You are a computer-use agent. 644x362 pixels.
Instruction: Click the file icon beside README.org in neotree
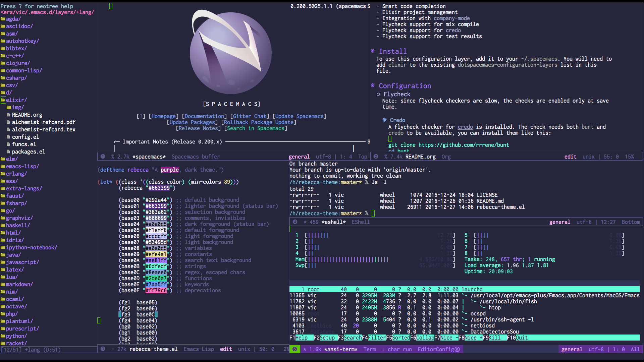(9, 115)
